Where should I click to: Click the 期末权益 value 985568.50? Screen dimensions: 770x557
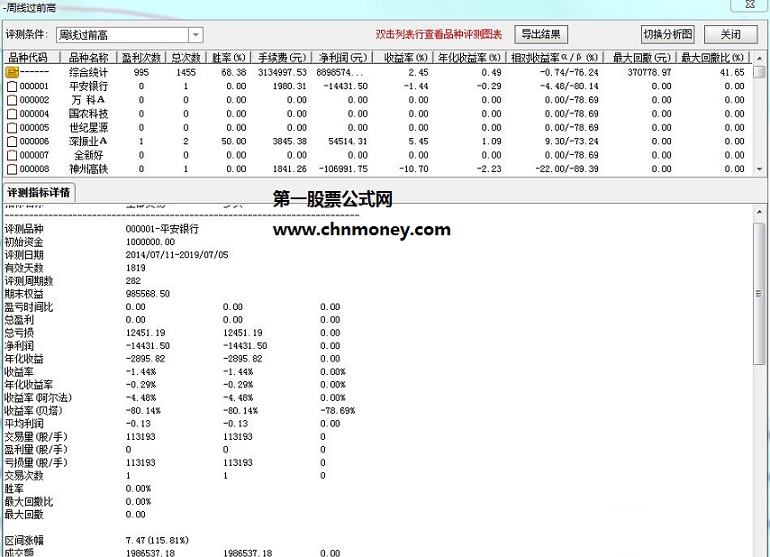click(148, 294)
